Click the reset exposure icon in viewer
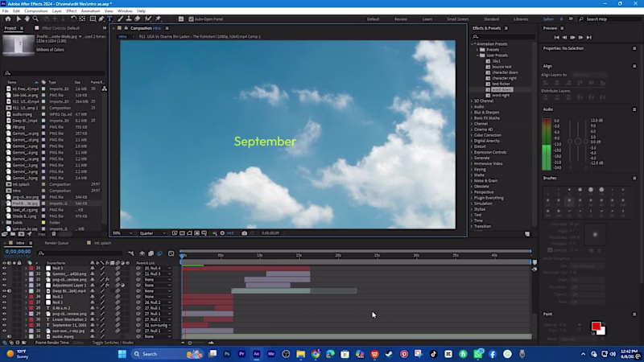 coord(222,233)
